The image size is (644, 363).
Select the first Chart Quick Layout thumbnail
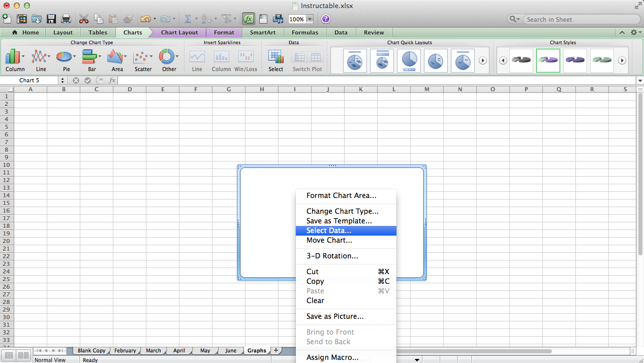pos(355,60)
